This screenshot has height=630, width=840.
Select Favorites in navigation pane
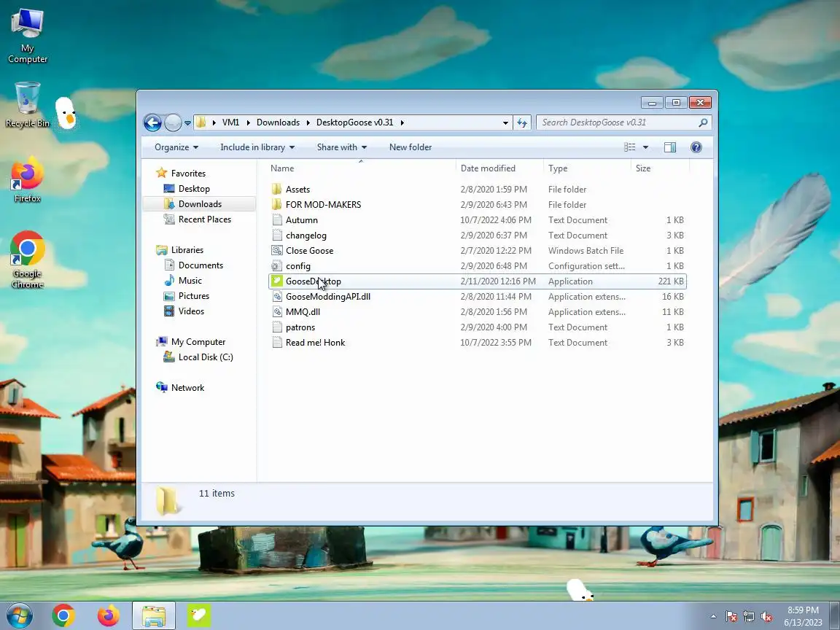(x=188, y=174)
